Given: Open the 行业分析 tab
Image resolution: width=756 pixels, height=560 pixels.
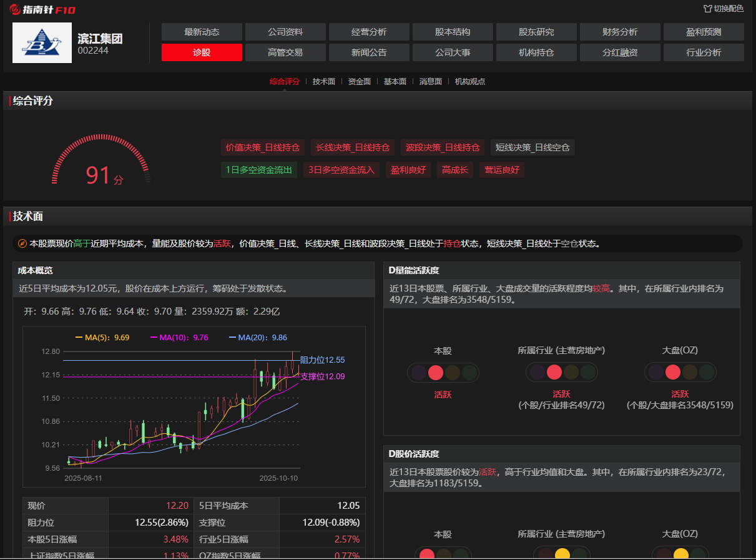Looking at the screenshot, I should coord(704,52).
